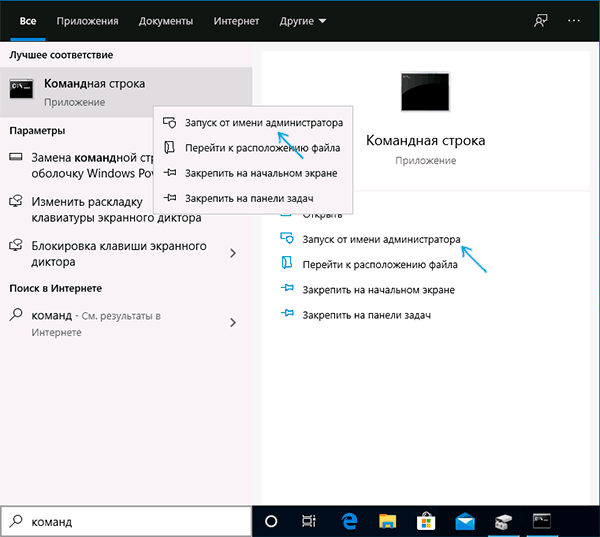This screenshot has width=600, height=537.
Task: Open File Explorer from the taskbar
Action: [x=388, y=522]
